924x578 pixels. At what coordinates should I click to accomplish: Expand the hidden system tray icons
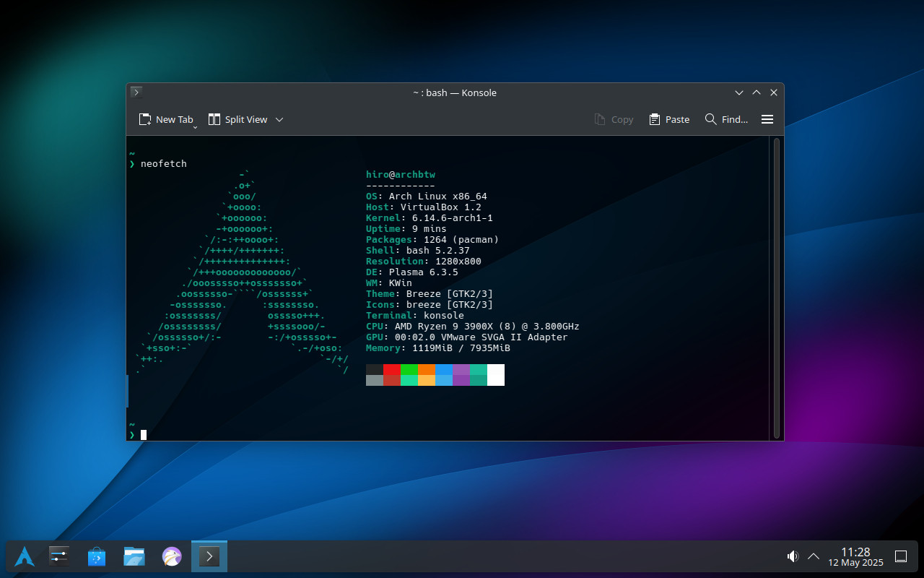pyautogui.click(x=814, y=556)
